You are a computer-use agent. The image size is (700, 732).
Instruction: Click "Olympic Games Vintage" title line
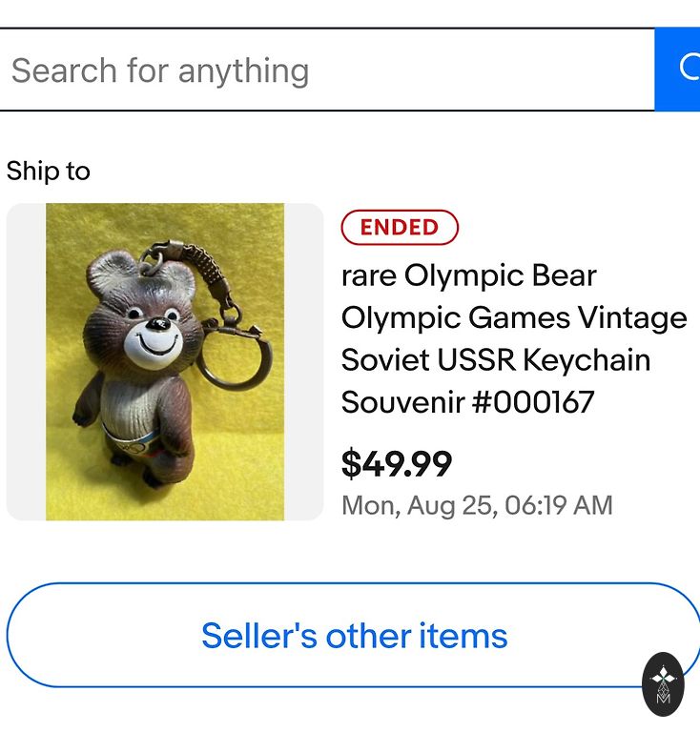coord(514,318)
